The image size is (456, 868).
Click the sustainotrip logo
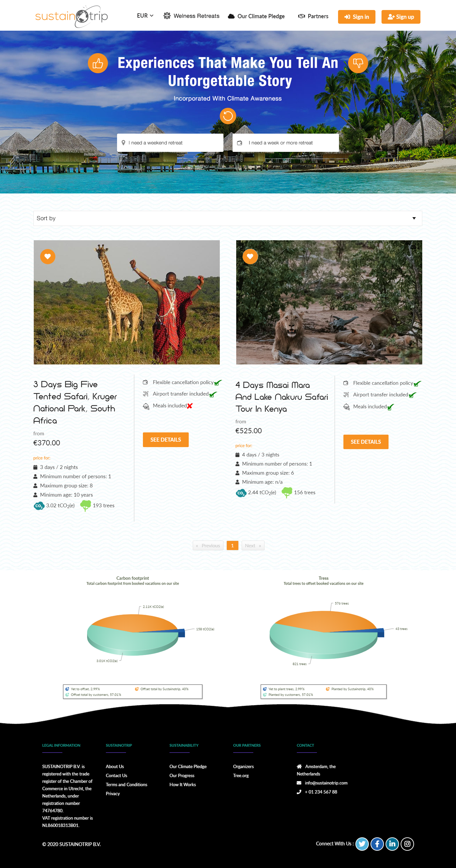[x=71, y=16]
